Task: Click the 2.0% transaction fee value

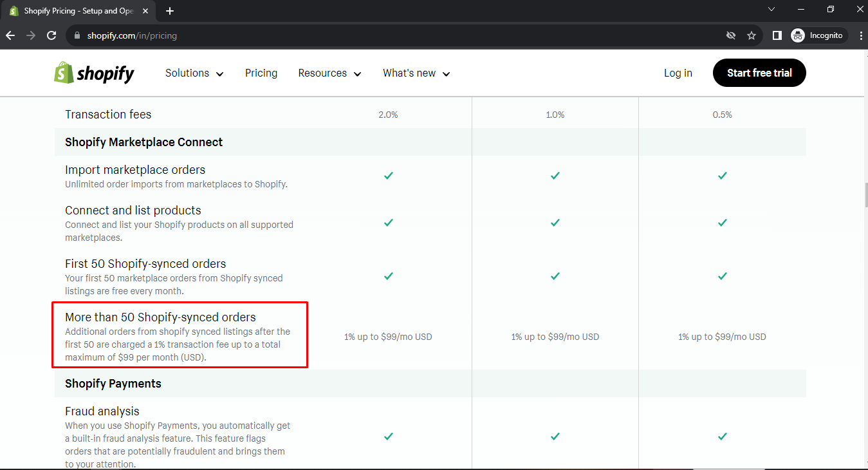Action: (x=388, y=115)
